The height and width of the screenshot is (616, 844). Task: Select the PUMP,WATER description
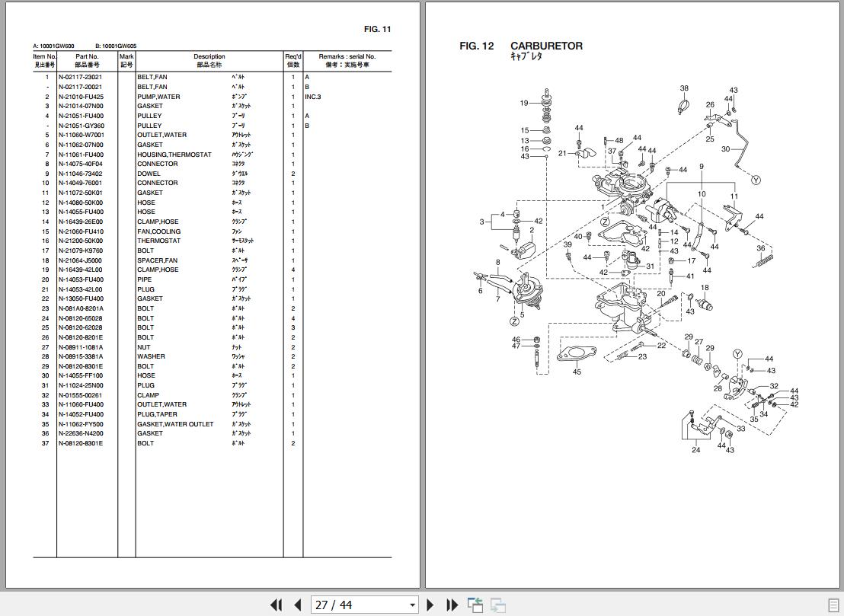(x=158, y=97)
